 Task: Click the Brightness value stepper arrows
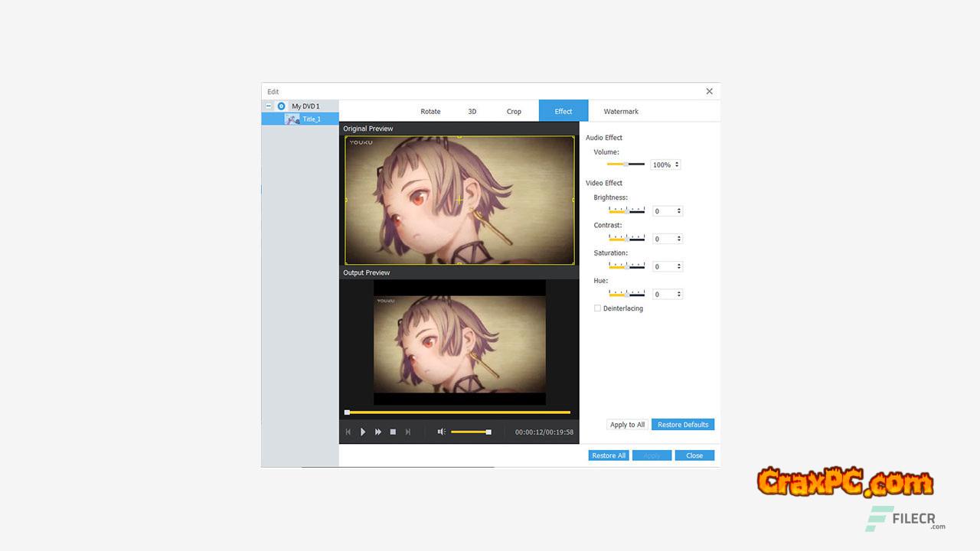click(x=679, y=211)
